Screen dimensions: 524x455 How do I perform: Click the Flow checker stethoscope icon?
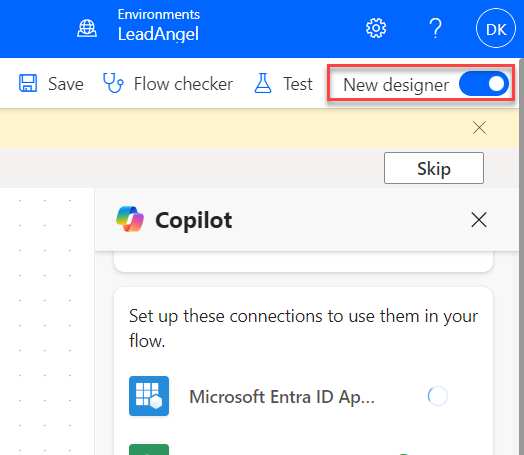pyautogui.click(x=113, y=83)
